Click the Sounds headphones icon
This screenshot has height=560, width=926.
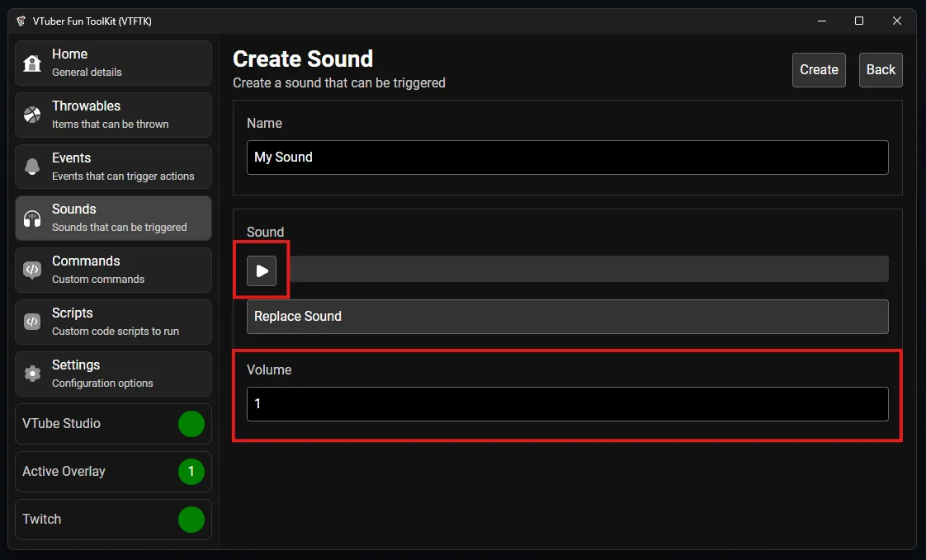click(32, 219)
